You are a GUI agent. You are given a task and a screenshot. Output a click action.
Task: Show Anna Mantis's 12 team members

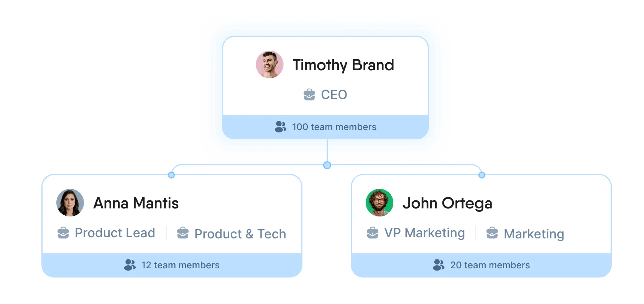click(180, 265)
